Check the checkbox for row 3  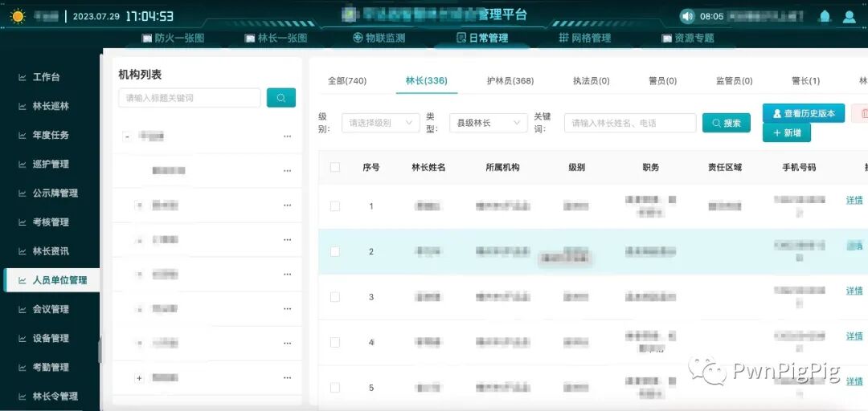[335, 297]
